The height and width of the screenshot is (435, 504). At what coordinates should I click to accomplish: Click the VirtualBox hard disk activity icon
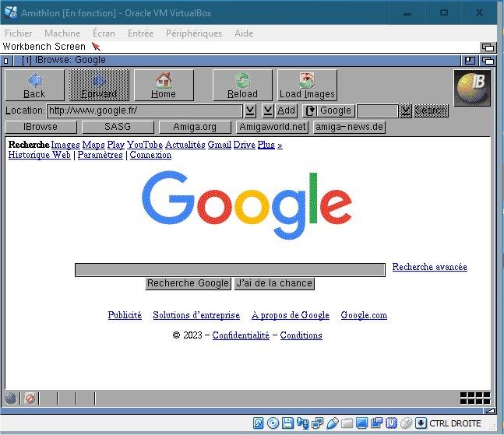pyautogui.click(x=258, y=423)
